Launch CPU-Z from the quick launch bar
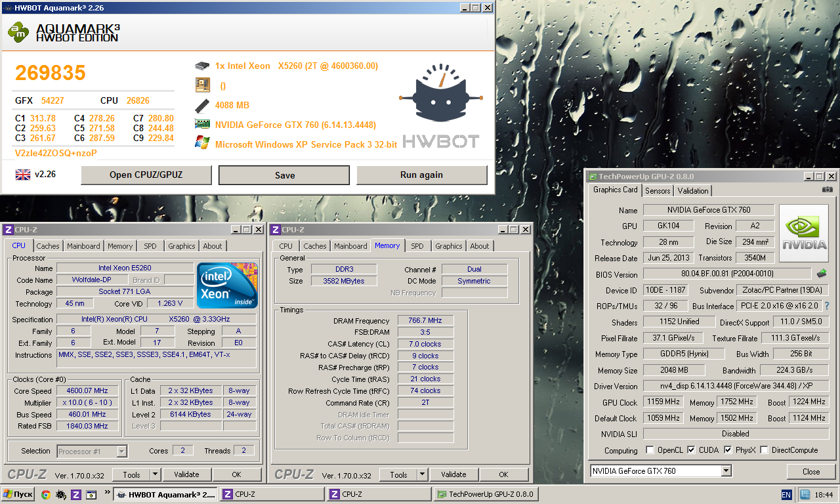Screen dimensions: 840x504 (75, 495)
